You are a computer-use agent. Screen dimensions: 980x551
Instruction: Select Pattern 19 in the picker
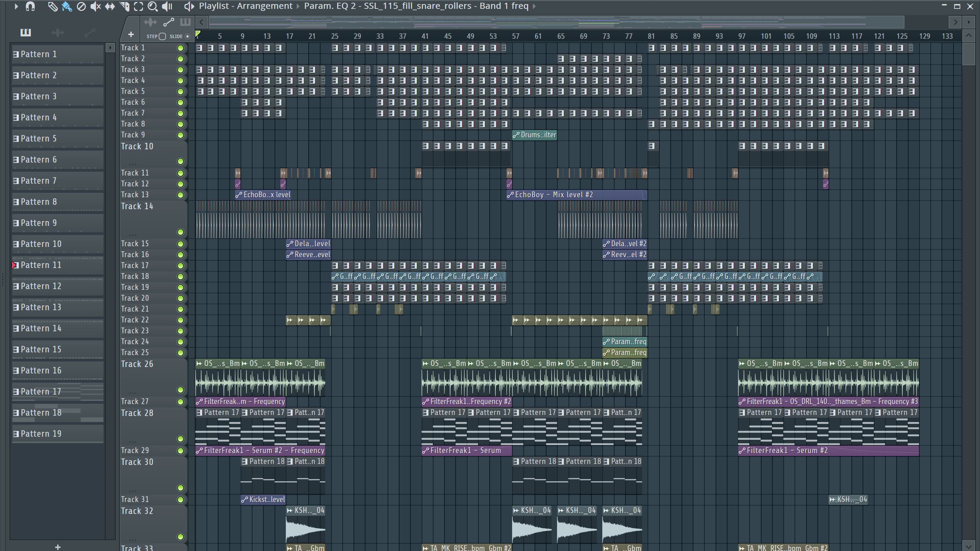[x=58, y=434]
